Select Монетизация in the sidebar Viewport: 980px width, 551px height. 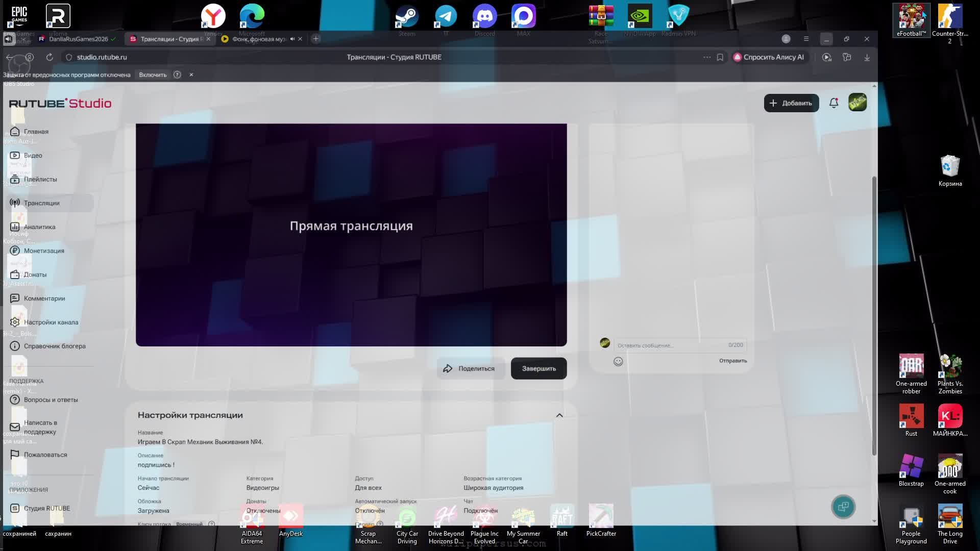[x=44, y=251]
